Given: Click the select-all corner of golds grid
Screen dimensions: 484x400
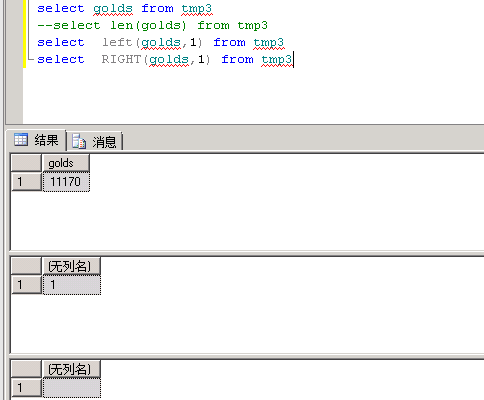Looking at the screenshot, I should [x=26, y=163].
